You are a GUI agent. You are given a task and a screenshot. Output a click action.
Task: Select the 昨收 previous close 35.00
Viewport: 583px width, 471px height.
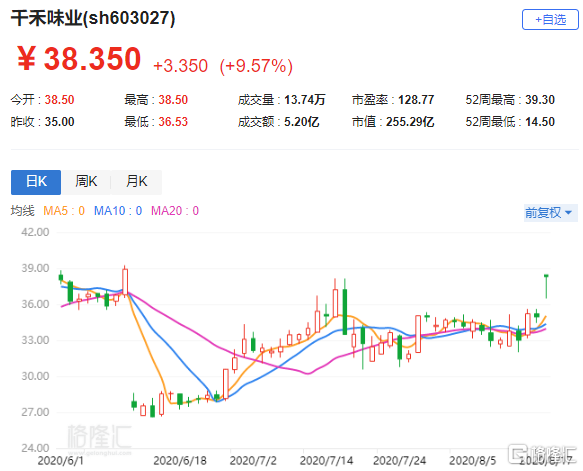pos(59,122)
